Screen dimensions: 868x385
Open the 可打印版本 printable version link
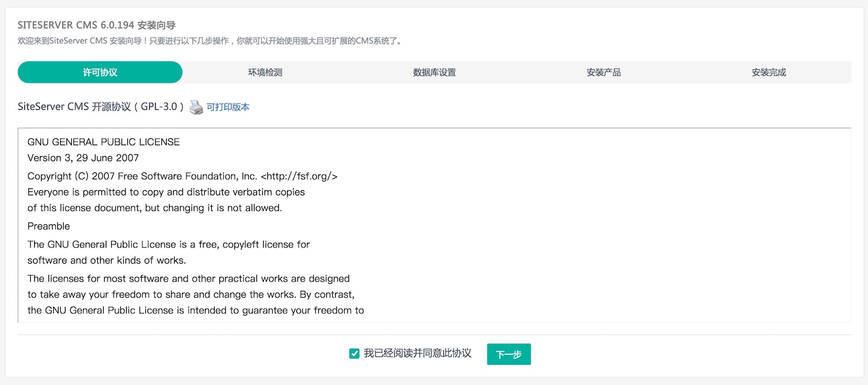[x=228, y=107]
